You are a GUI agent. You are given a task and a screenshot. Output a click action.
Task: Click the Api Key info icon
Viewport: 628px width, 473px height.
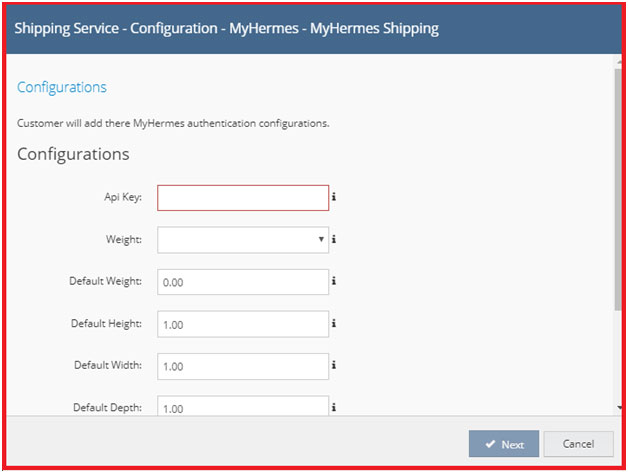[334, 197]
